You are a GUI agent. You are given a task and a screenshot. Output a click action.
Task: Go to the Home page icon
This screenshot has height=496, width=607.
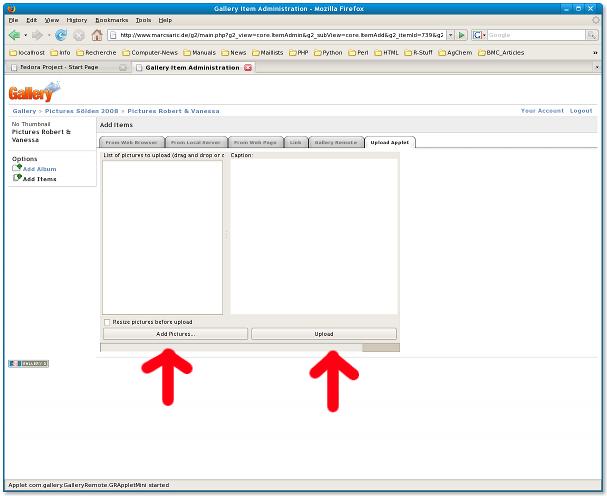(97, 35)
